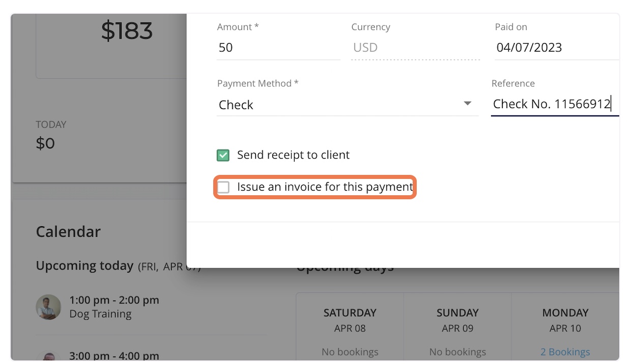The height and width of the screenshot is (364, 633).
Task: Click the Today $0 total
Action: pos(51,136)
